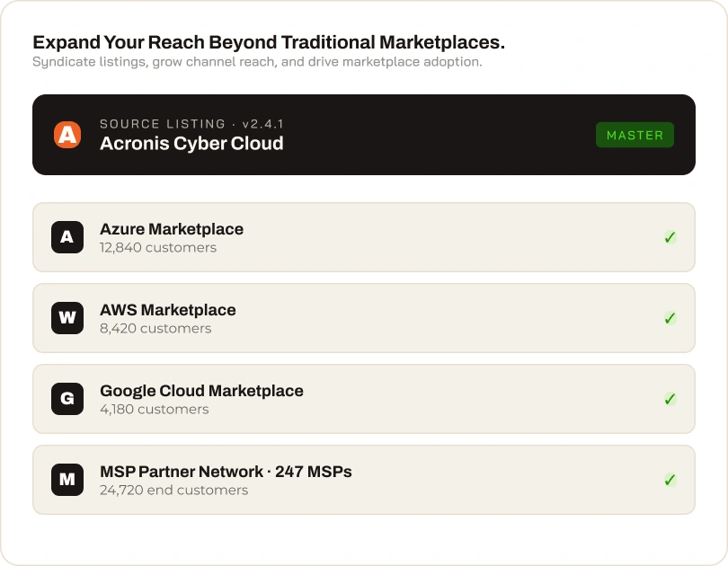Select the AWS Marketplace title

pyautogui.click(x=167, y=310)
